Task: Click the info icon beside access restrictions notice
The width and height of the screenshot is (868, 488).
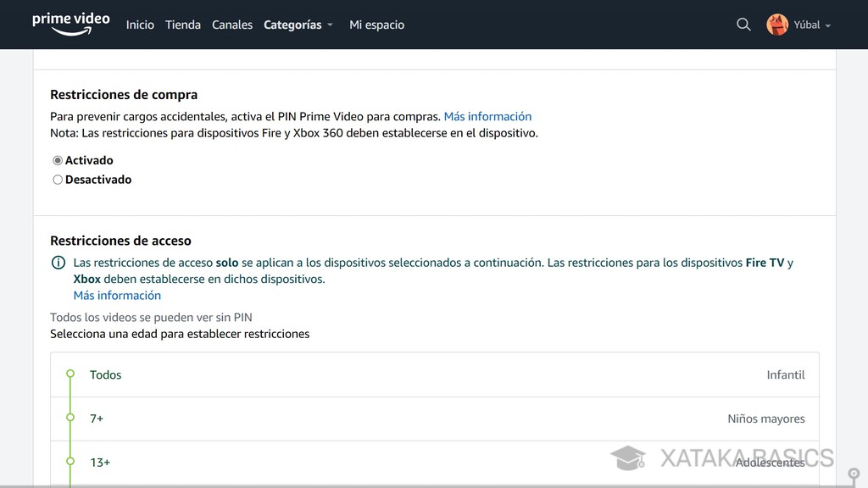Action: pyautogui.click(x=57, y=262)
